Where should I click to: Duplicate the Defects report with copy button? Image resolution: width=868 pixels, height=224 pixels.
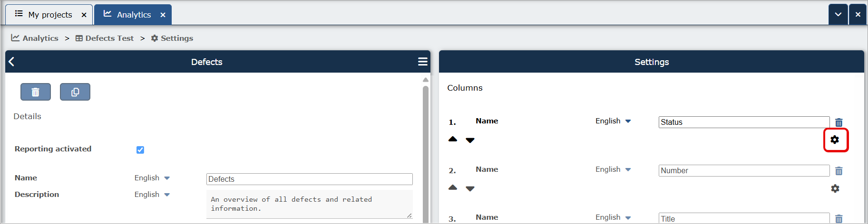pyautogui.click(x=75, y=92)
